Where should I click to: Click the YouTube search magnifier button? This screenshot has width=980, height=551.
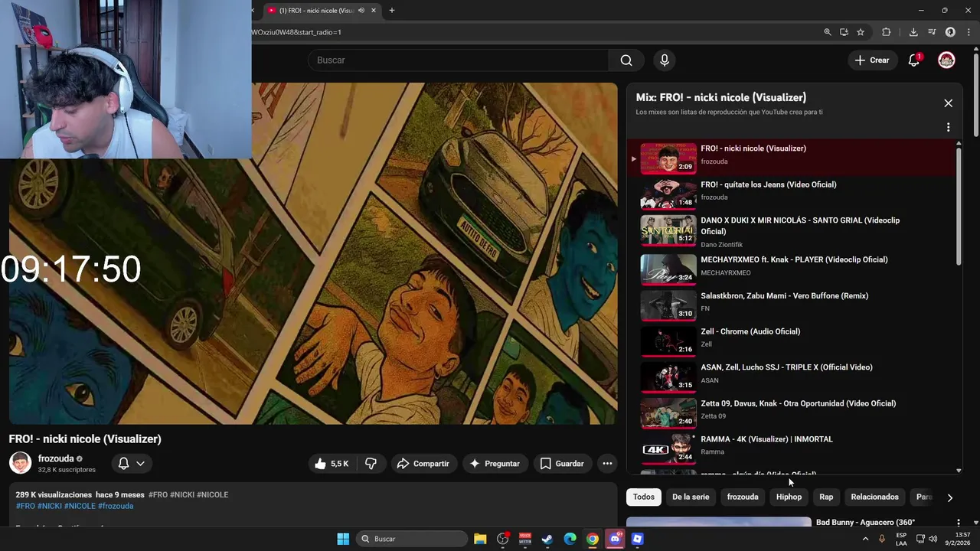pyautogui.click(x=626, y=60)
